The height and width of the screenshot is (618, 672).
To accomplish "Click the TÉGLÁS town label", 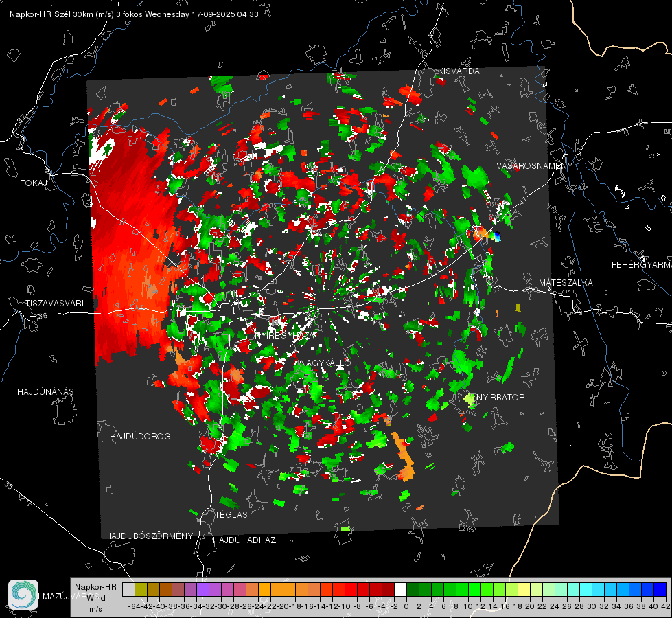I will (231, 515).
